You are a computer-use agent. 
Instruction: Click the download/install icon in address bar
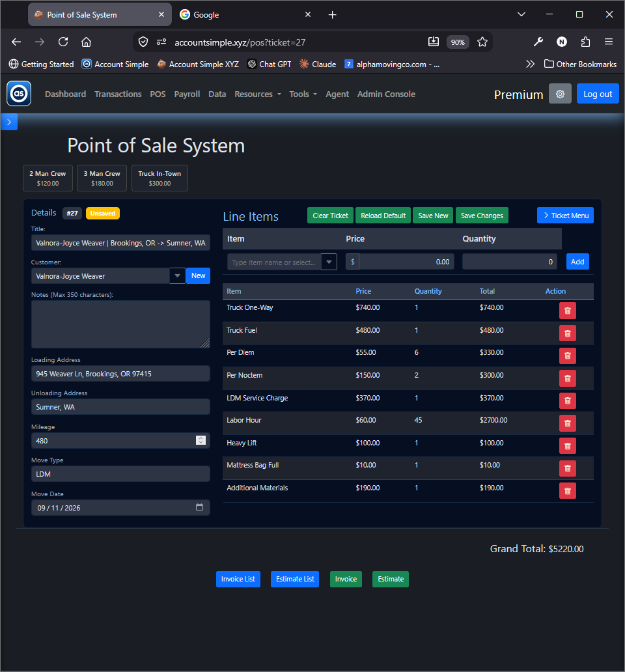[434, 42]
